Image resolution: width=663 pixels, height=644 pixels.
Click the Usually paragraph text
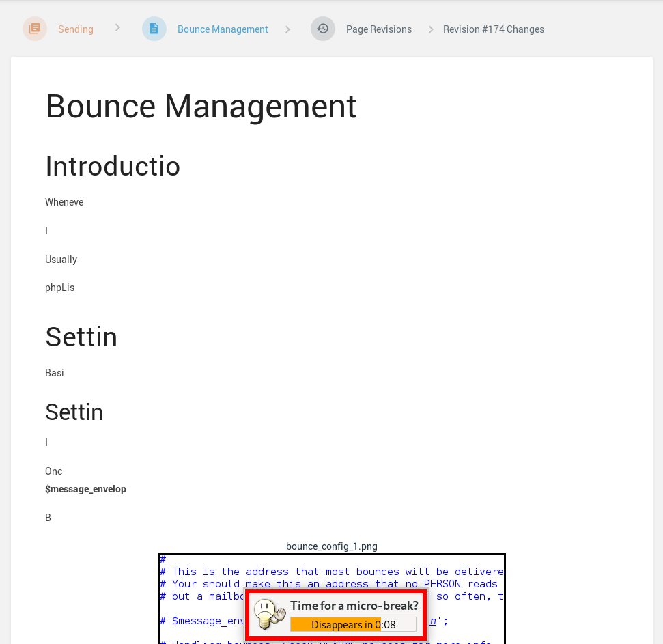61,260
